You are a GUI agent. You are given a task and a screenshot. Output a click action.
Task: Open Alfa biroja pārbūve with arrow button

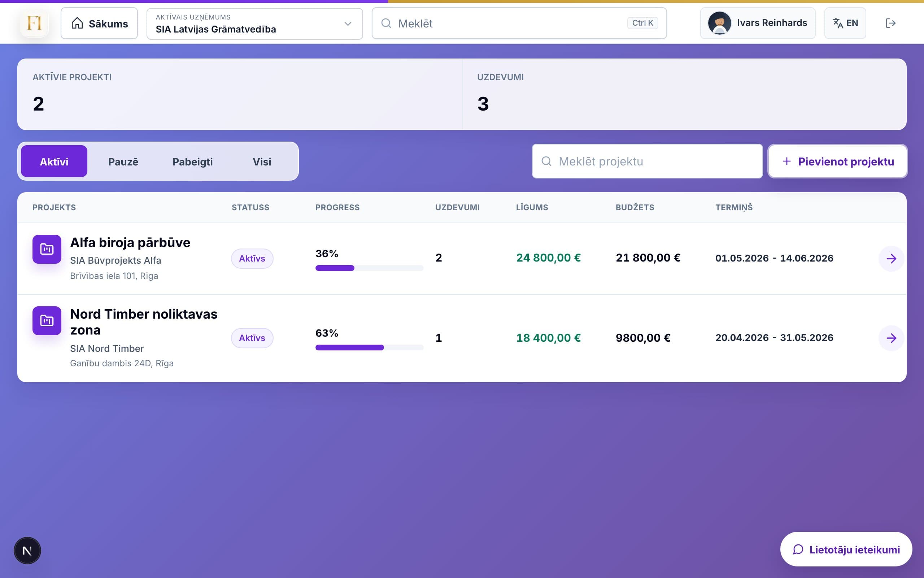pos(891,259)
